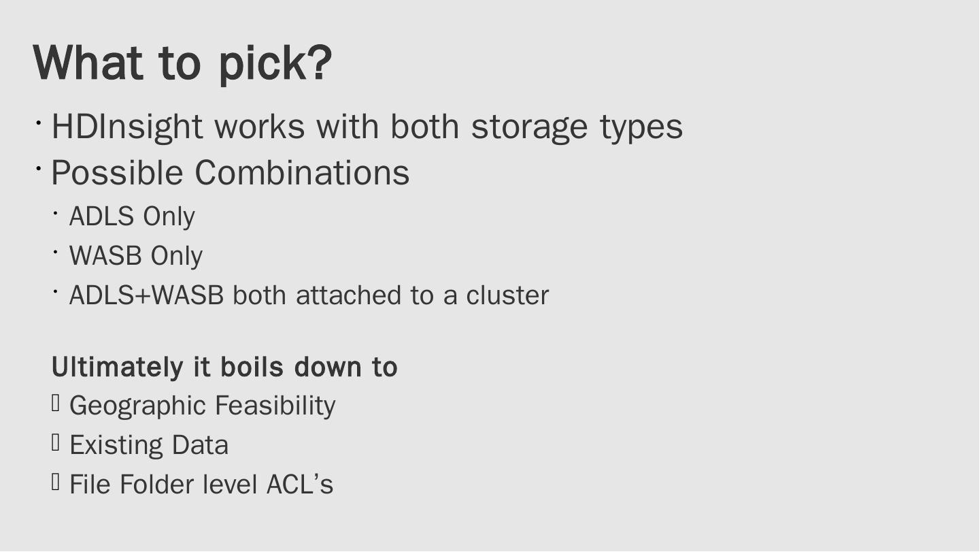Click the bullet dot before "Possible Combinations"

[x=38, y=167]
